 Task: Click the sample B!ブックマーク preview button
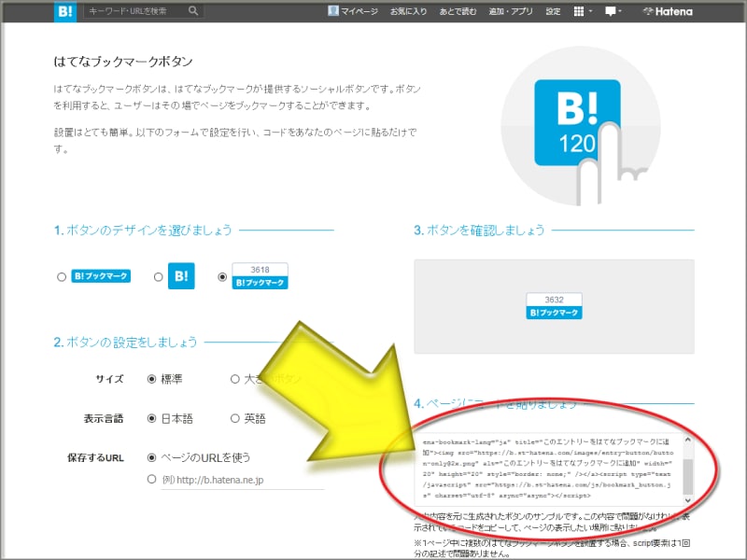coord(553,312)
